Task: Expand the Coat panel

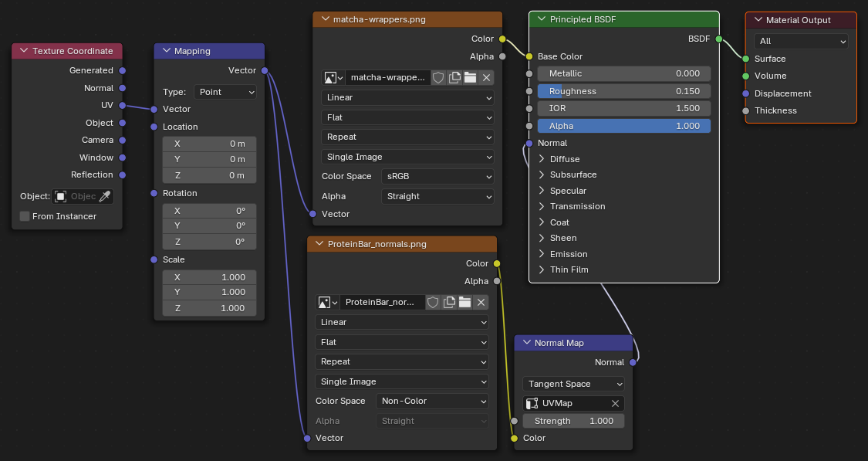Action: pyautogui.click(x=542, y=222)
